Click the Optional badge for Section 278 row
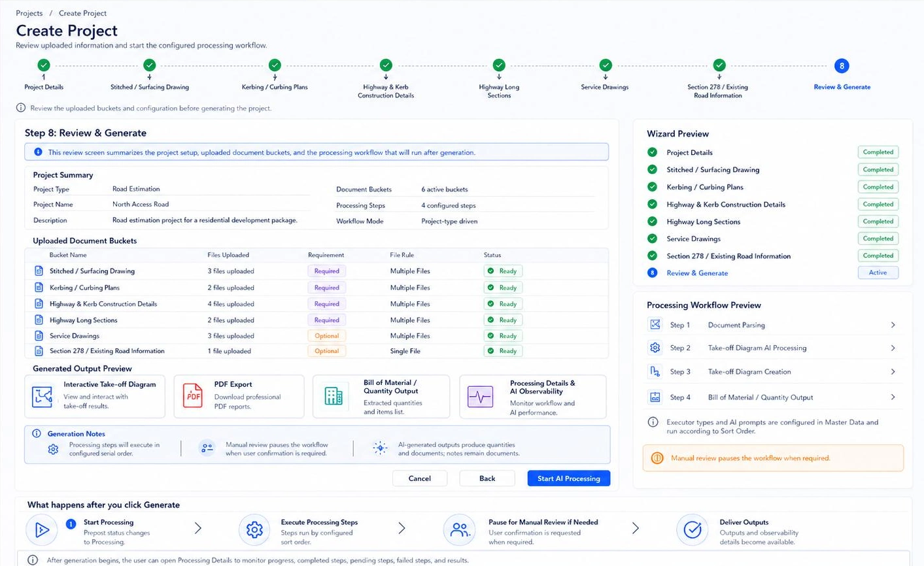 (326, 351)
